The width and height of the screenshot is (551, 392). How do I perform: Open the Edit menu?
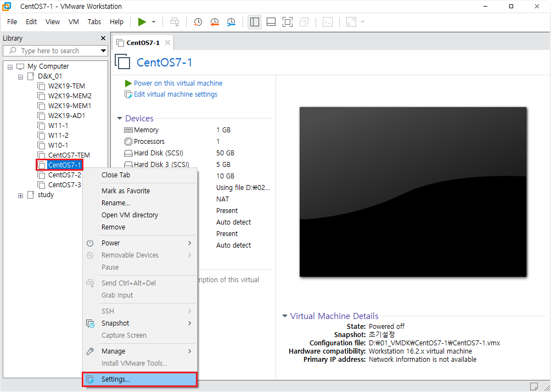(31, 22)
